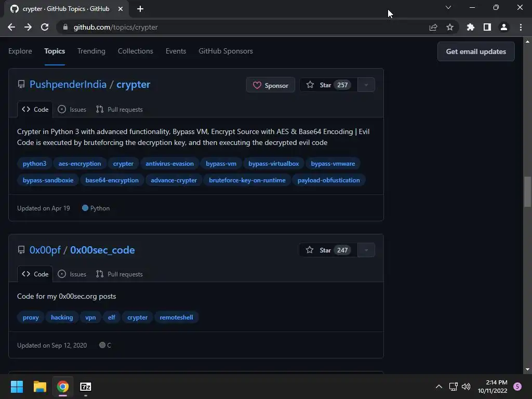Open the network status tray icon
Screen dimensions: 532x399
click(453, 387)
